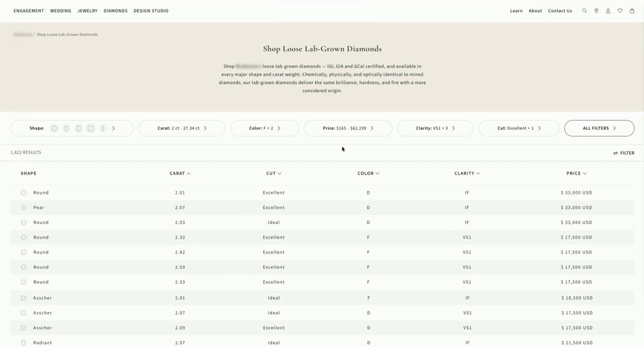
Task: Sort the table by the Color column
Action: click(x=368, y=173)
